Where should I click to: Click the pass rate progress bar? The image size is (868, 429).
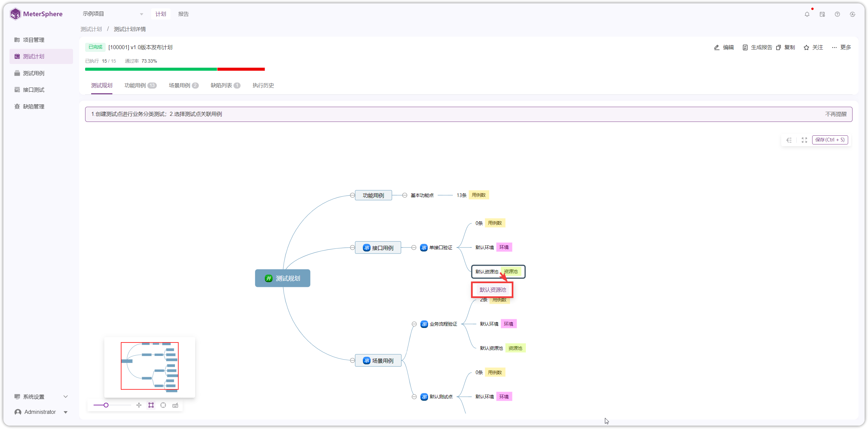coord(175,69)
